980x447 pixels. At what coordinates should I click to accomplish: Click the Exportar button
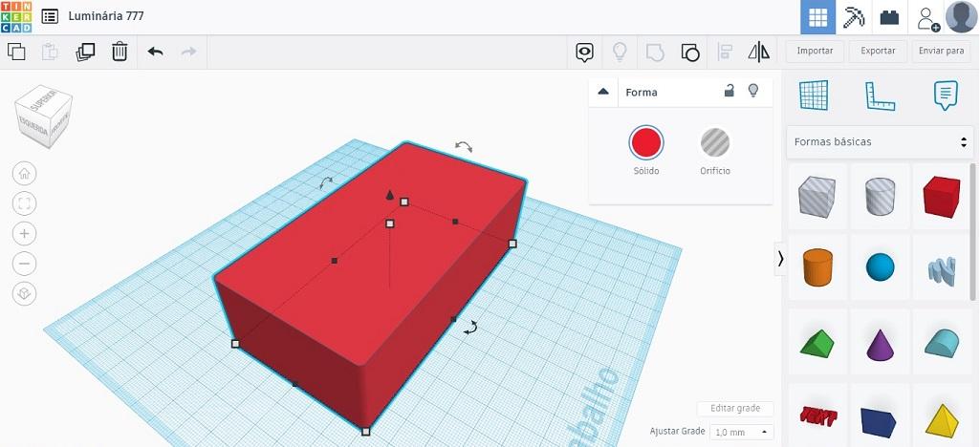pos(878,52)
